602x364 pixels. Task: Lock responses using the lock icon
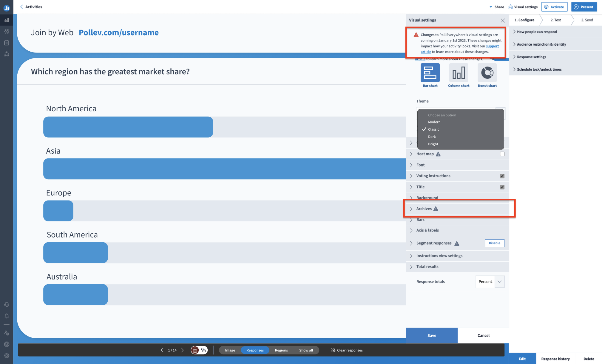coord(195,350)
